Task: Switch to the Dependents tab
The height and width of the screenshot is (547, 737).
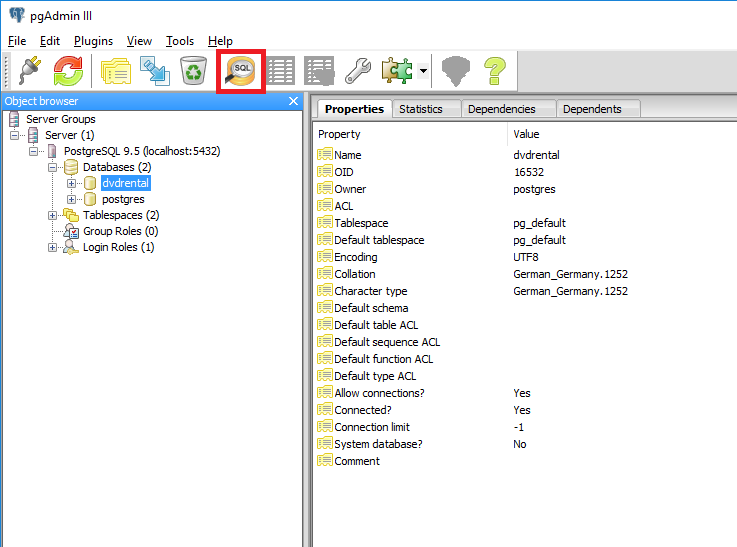Action: tap(591, 109)
